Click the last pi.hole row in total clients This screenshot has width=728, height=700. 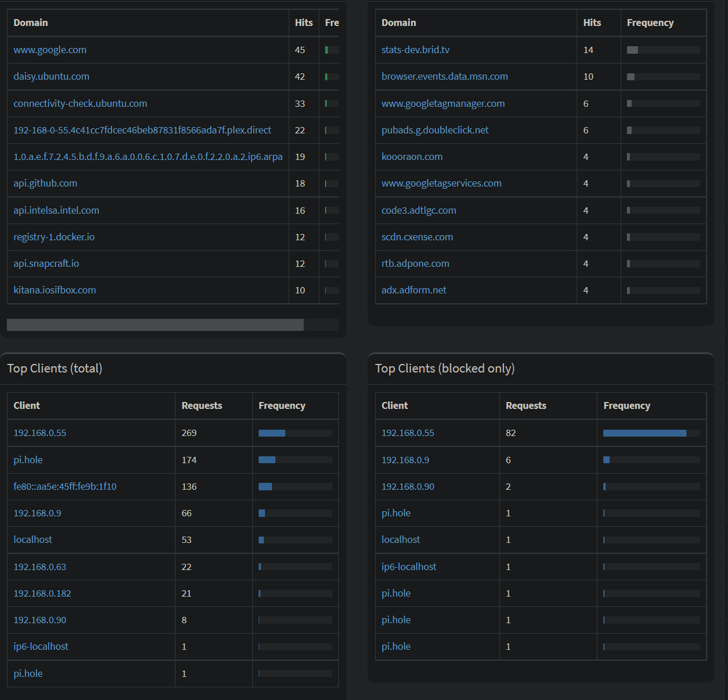[28, 673]
